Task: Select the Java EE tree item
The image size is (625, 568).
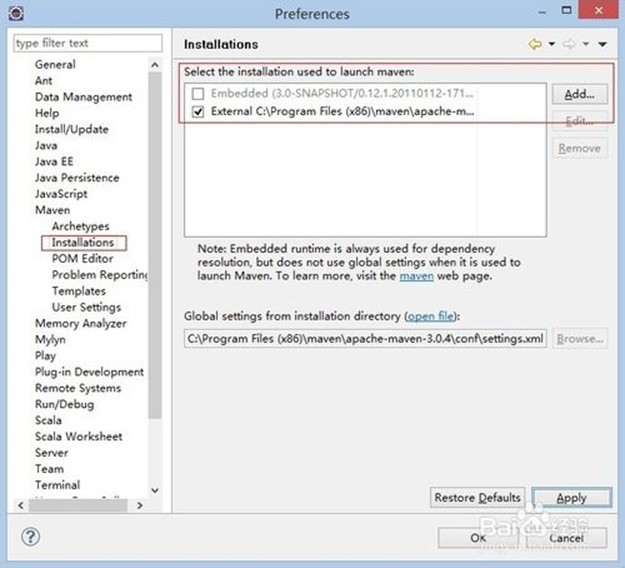Action: coord(54,161)
